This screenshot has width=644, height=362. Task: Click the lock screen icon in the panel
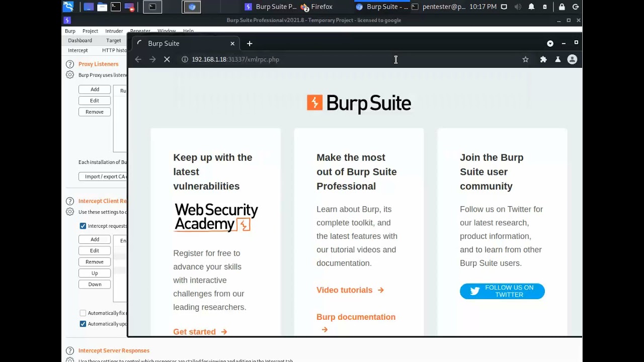(562, 7)
